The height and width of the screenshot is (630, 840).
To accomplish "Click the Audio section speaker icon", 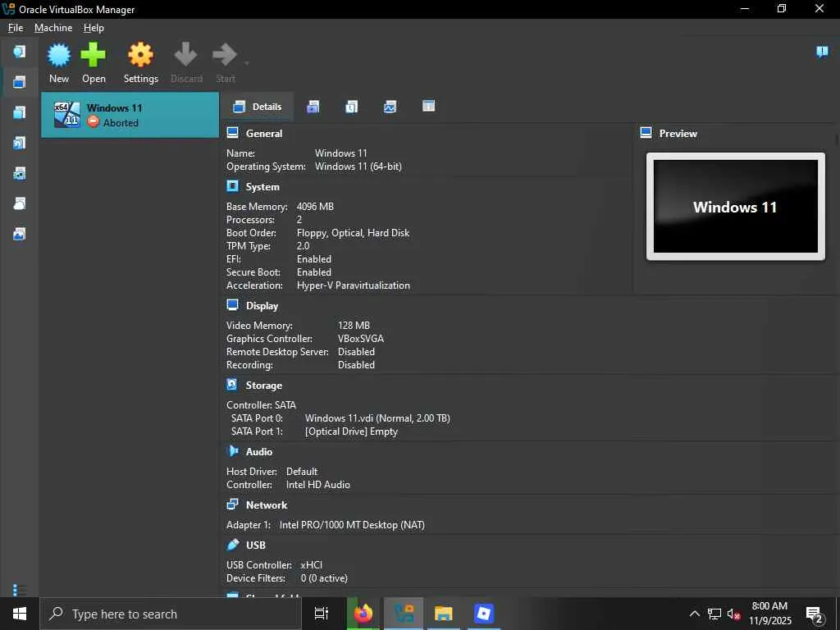I will pos(232,451).
